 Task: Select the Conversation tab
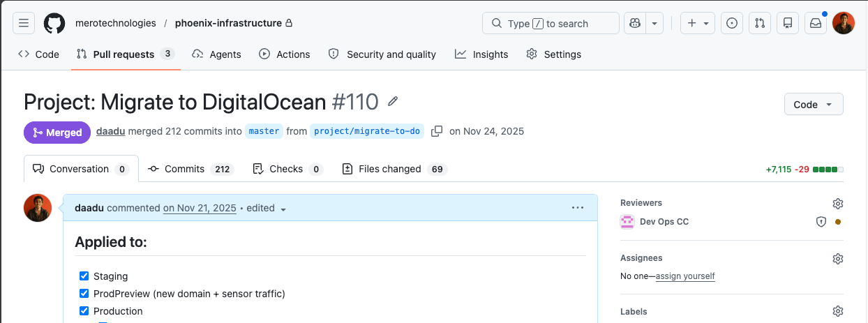[x=81, y=169]
